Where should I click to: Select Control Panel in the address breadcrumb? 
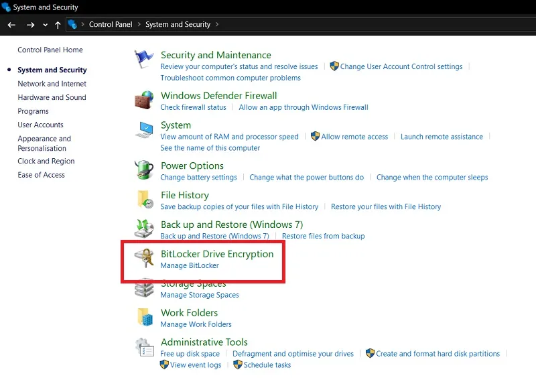coord(111,24)
